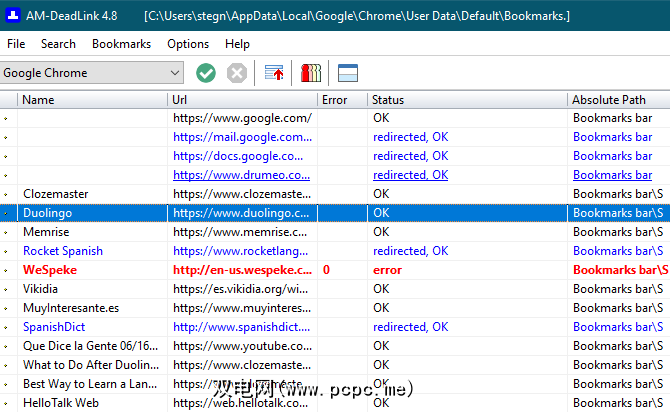This screenshot has height=412, width=670.
Task: Click the green Check Bookmarks icon
Action: tap(206, 73)
